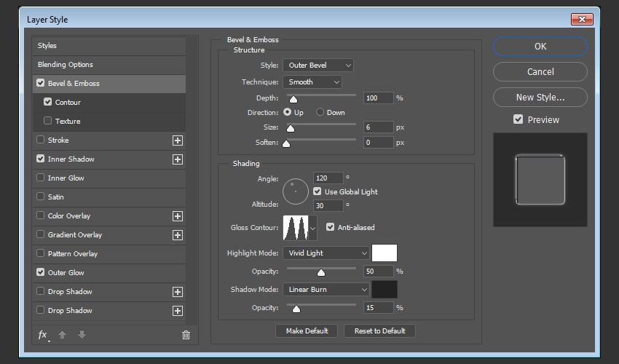Screen dimensions: 619x364
Task: Add another Inner Shadow with plus icon
Action: click(177, 159)
